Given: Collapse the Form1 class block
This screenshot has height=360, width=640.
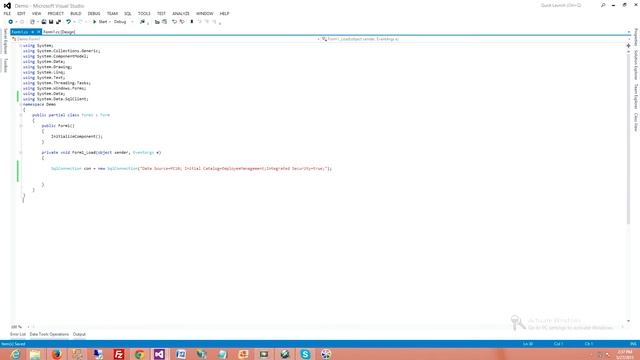Looking at the screenshot, I should click(21, 115).
